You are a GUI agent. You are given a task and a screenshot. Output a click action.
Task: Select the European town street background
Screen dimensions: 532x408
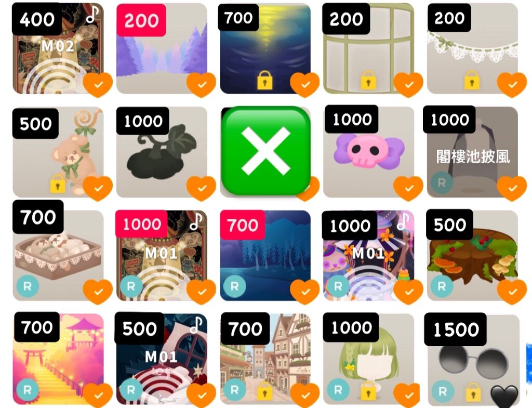(265, 359)
